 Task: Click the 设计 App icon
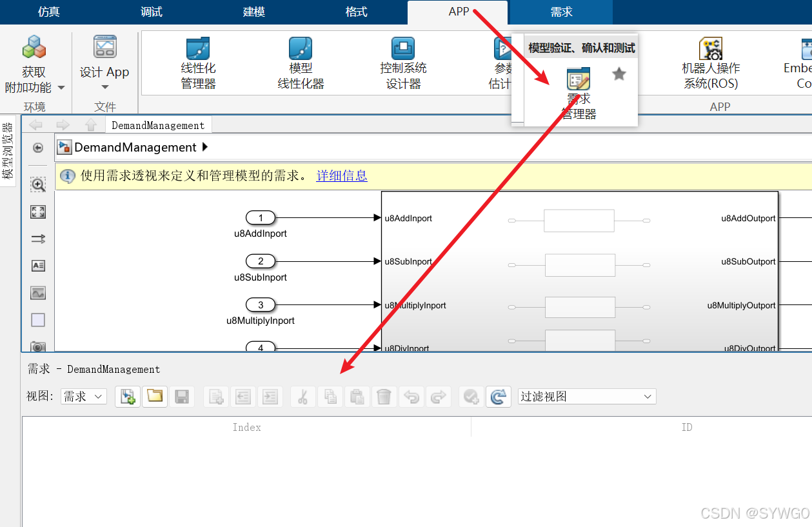tap(104, 47)
